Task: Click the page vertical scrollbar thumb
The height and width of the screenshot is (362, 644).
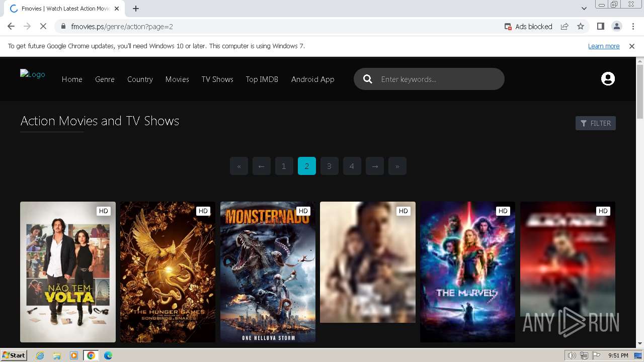Action: tap(640, 92)
